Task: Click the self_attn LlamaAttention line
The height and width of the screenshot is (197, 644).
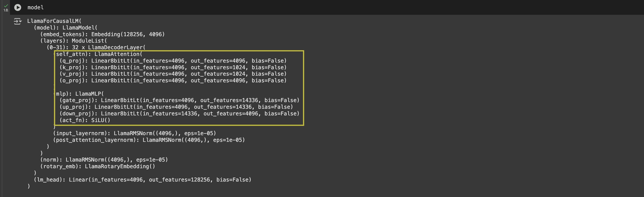Action: (98, 54)
